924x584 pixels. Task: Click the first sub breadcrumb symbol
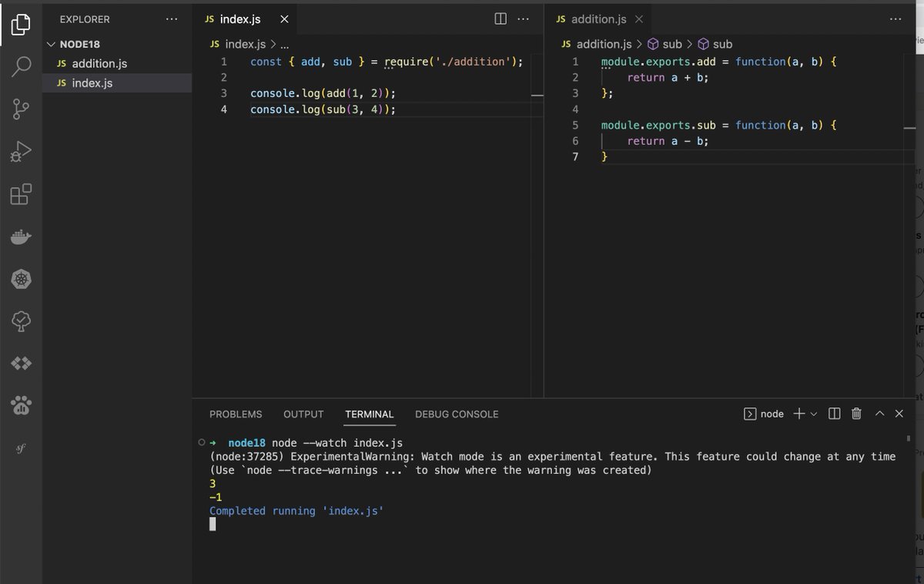[x=664, y=44]
